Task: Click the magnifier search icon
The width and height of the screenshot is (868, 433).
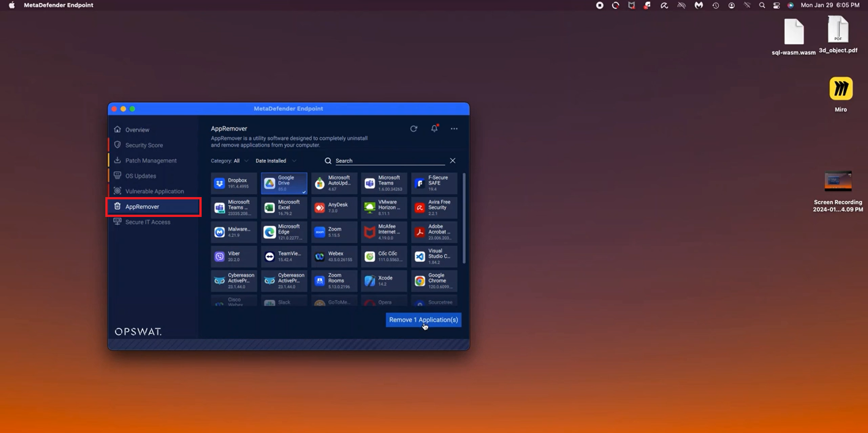Action: [328, 161]
